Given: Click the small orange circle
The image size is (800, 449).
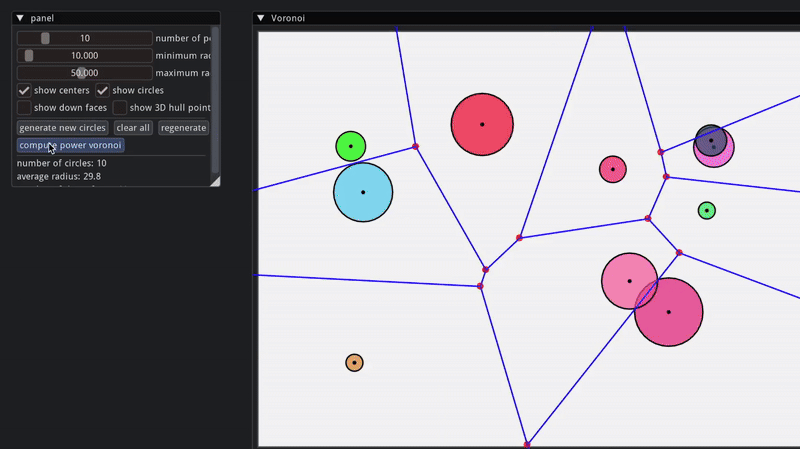Looking at the screenshot, I should [354, 362].
